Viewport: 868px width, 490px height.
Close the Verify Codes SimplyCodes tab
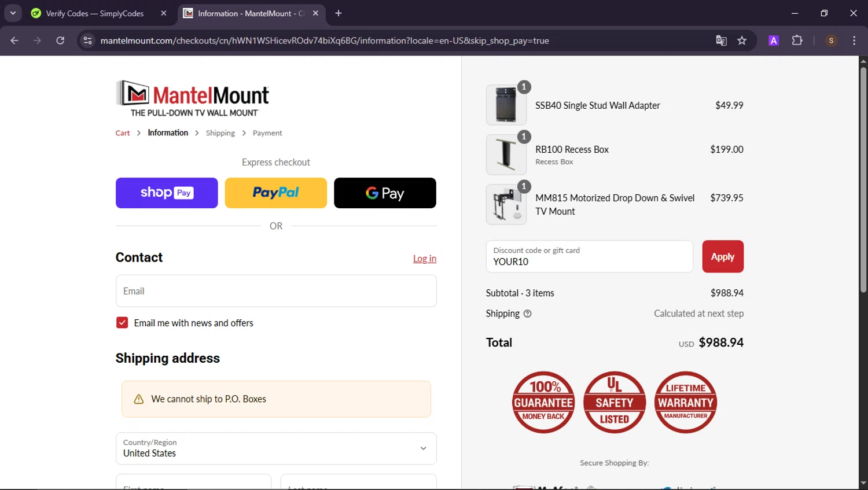(164, 13)
